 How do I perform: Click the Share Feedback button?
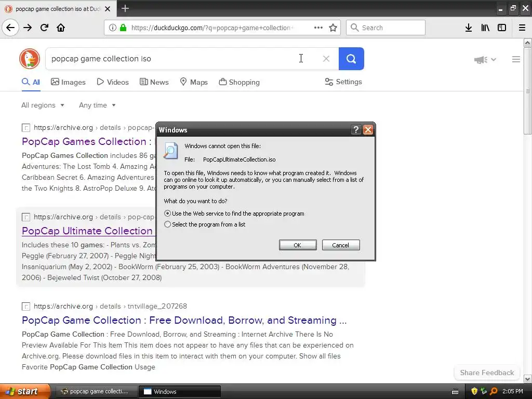point(487,373)
